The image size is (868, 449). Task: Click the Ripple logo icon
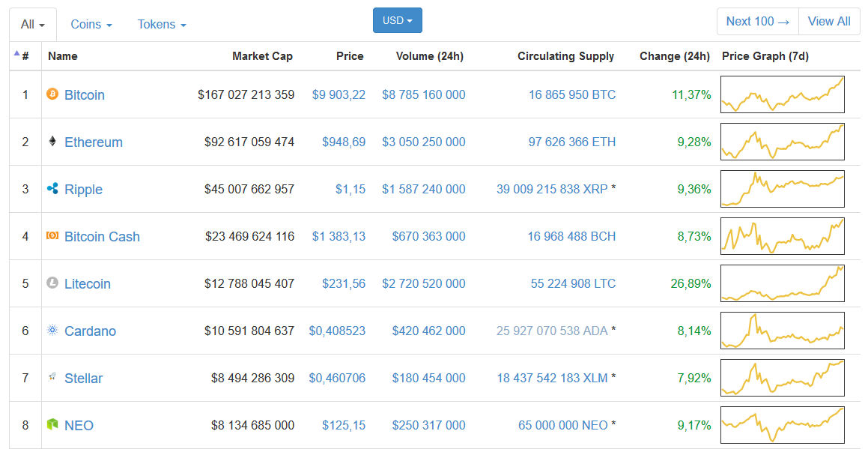pos(52,188)
